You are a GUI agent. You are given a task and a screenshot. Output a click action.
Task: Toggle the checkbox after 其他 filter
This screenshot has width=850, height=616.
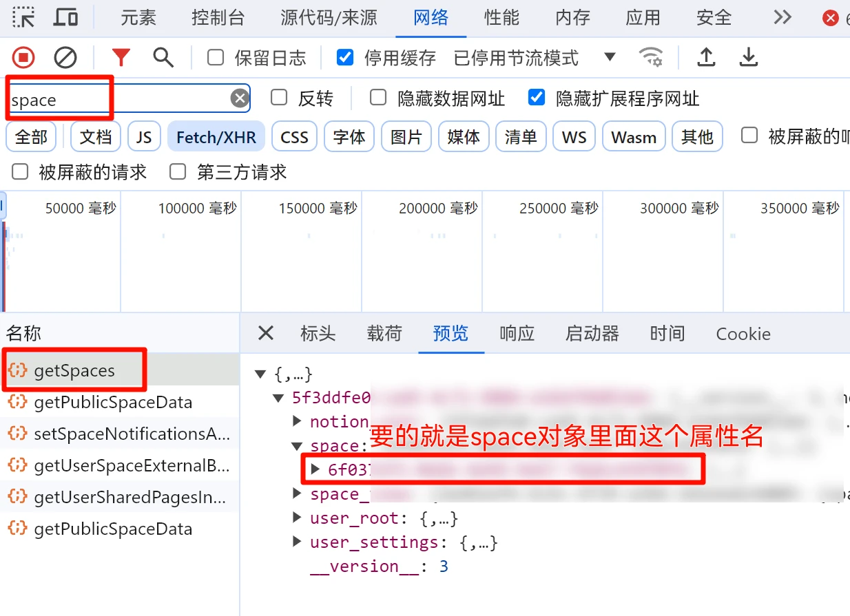[x=749, y=135]
